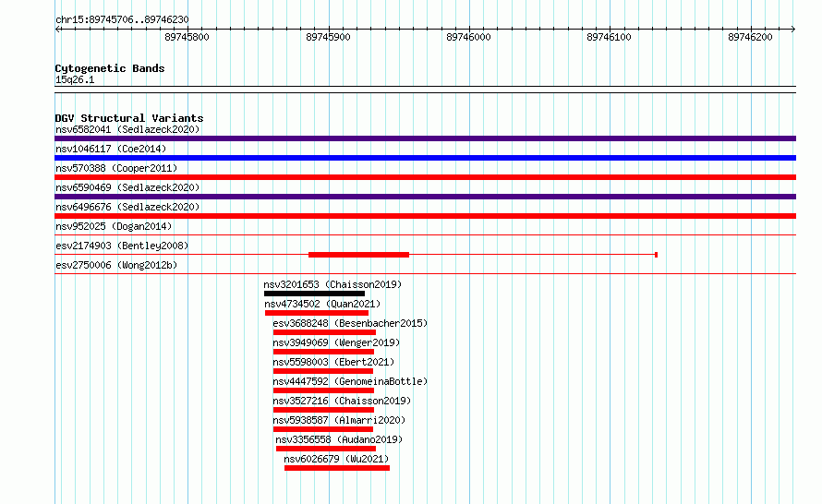Click the 89745800 ruler position

[x=187, y=37]
